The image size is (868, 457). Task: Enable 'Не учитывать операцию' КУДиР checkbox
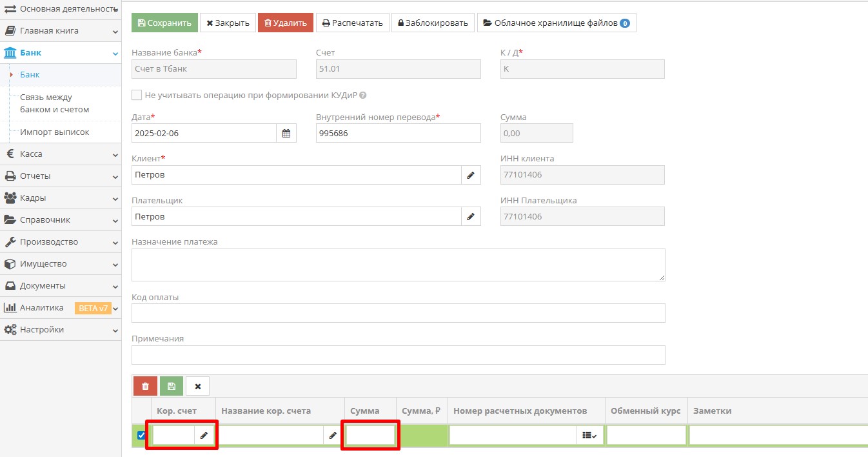click(x=137, y=95)
